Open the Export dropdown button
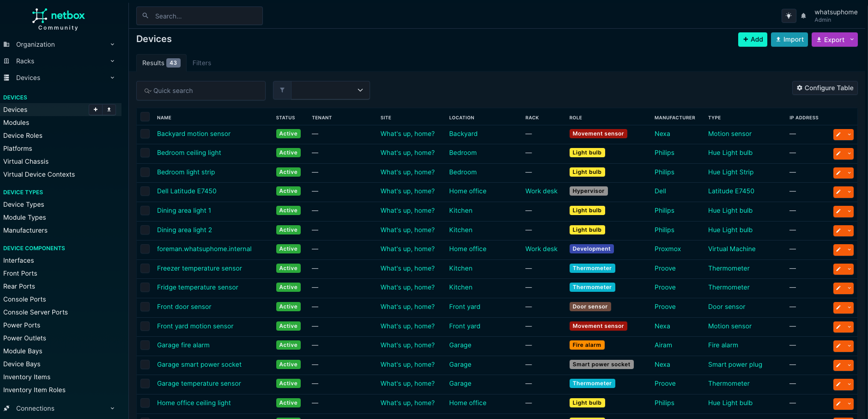The height and width of the screenshot is (419, 868). pos(834,40)
